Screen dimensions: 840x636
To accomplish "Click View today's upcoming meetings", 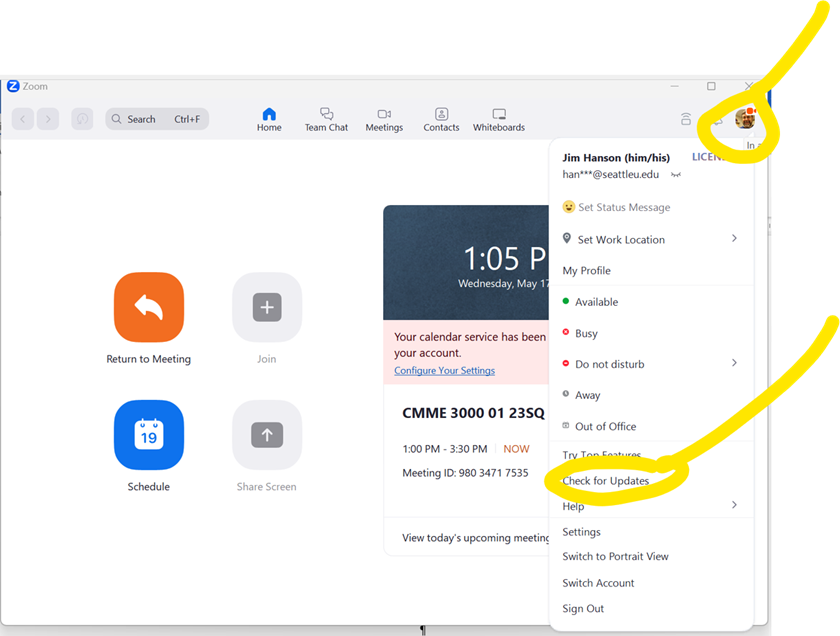I will pos(476,537).
